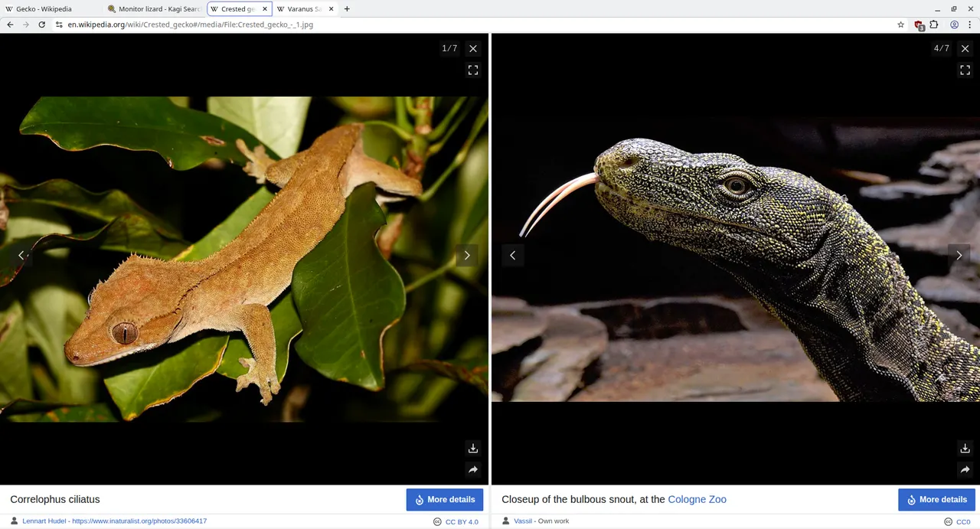Open the Vassil author link

[523, 521]
